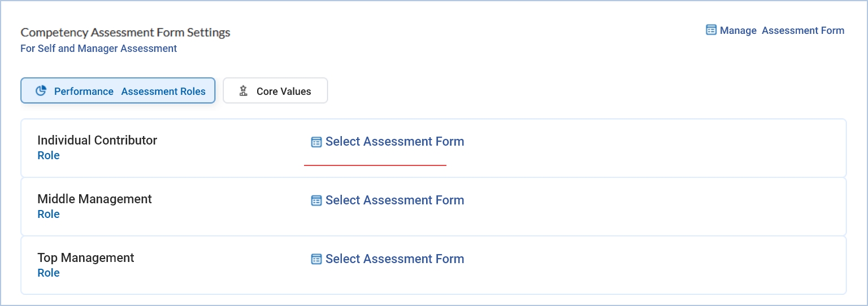
Task: Click Role label under Middle Management
Action: pyautogui.click(x=49, y=215)
